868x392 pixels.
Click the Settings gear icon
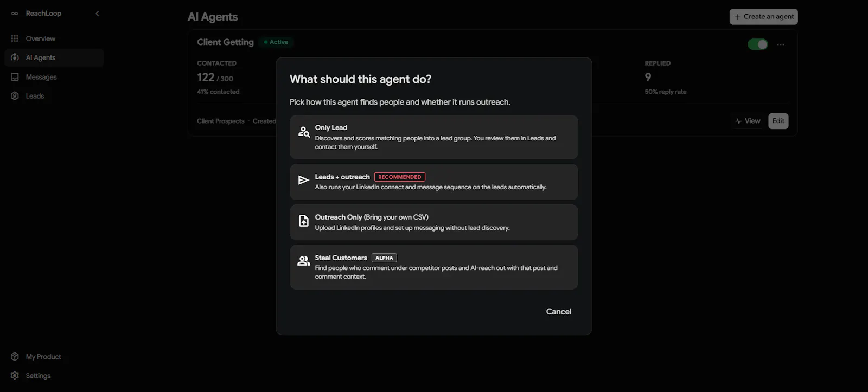tap(15, 376)
